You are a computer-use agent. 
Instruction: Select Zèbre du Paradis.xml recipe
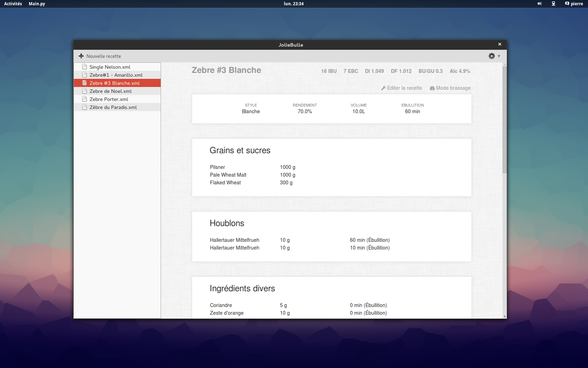pos(113,107)
